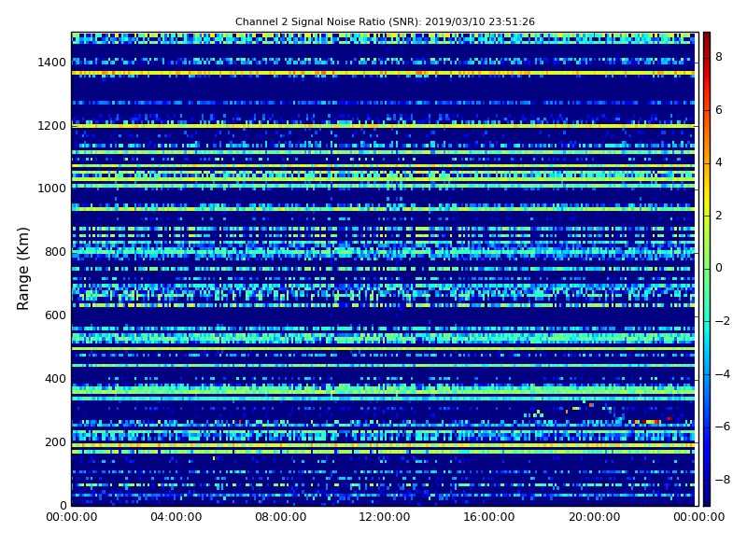Click the 04:00:00 time axis label
This screenshot has height=560, width=747.
[176, 517]
